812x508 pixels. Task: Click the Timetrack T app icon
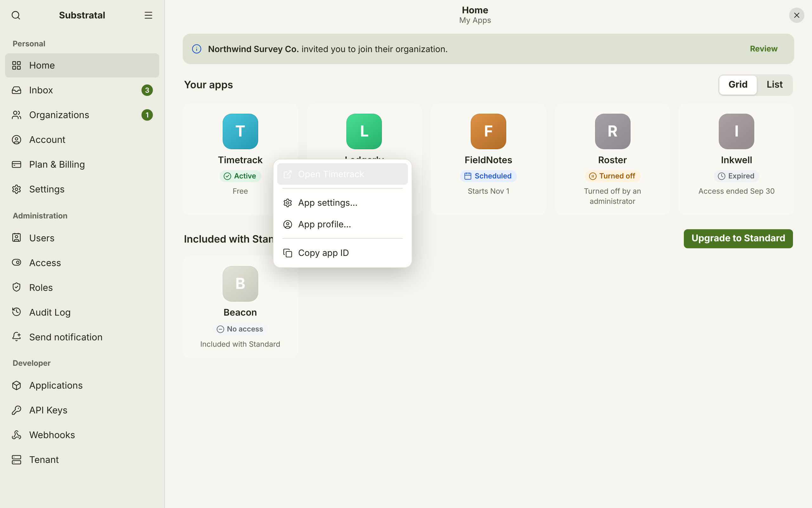(240, 131)
